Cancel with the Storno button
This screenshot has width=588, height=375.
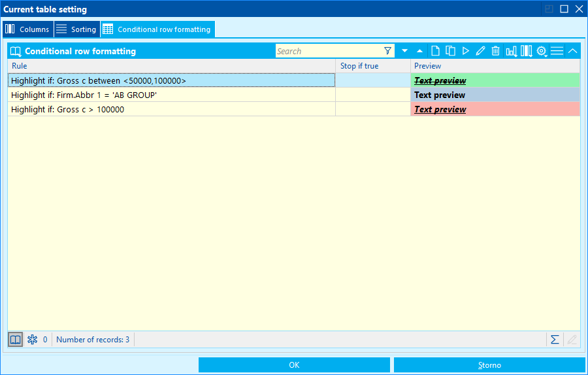click(489, 365)
